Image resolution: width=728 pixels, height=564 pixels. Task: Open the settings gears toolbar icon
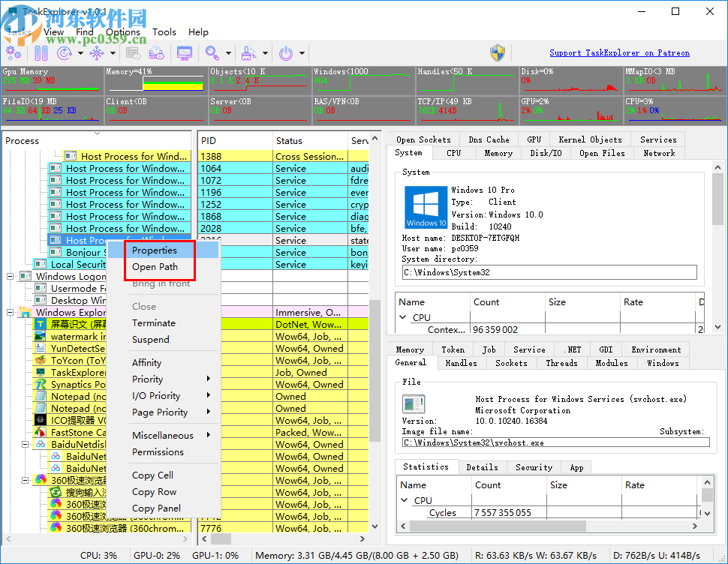pos(14,53)
